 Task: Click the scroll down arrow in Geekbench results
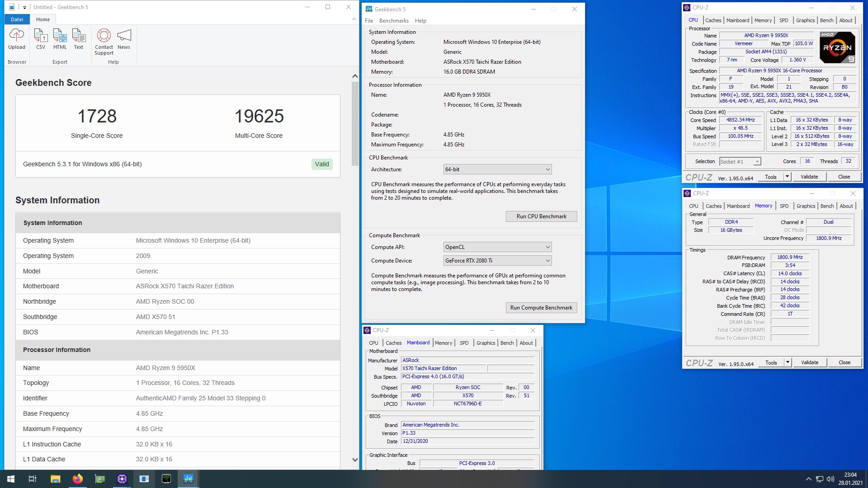355,460
